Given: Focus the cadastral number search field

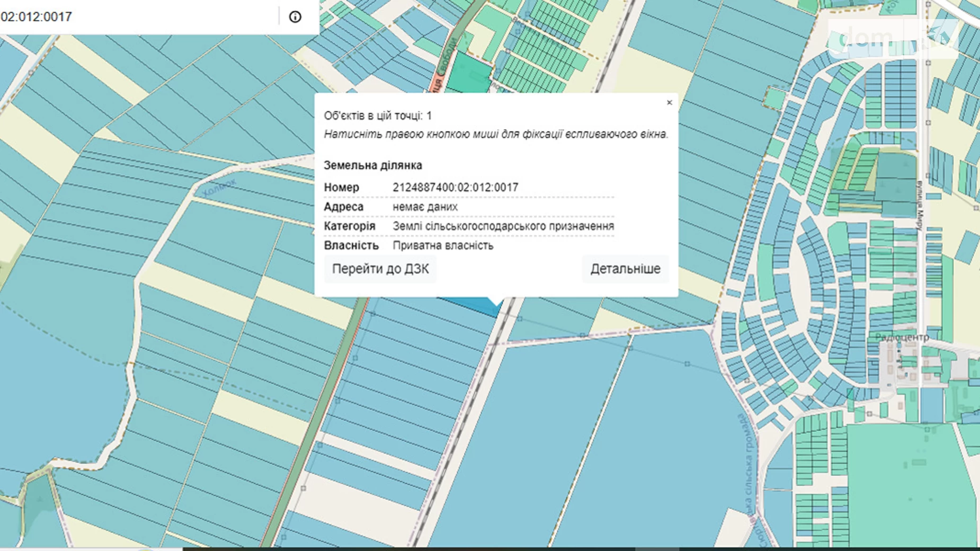Looking at the screenshot, I should click(x=138, y=17).
